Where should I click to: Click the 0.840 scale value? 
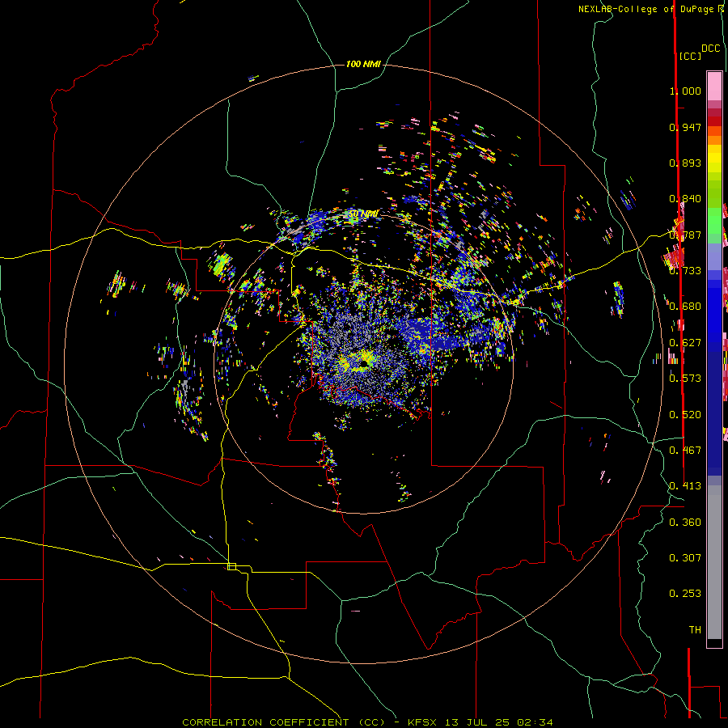(685, 198)
